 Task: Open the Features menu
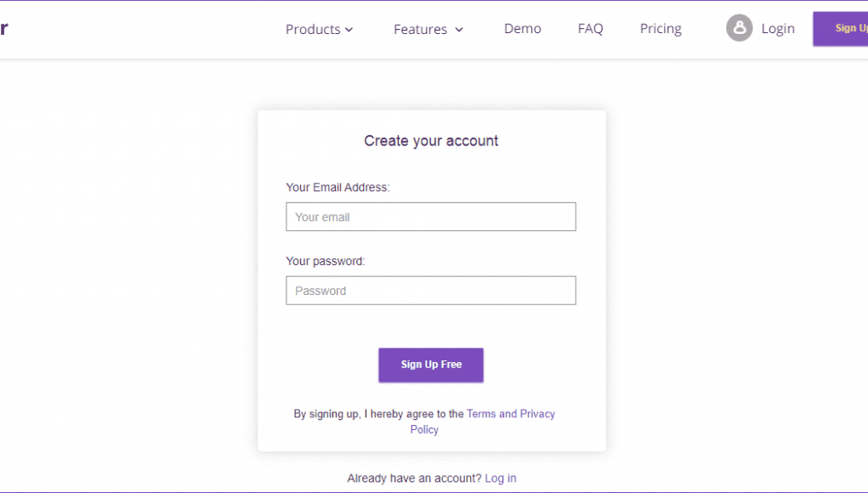tap(428, 30)
